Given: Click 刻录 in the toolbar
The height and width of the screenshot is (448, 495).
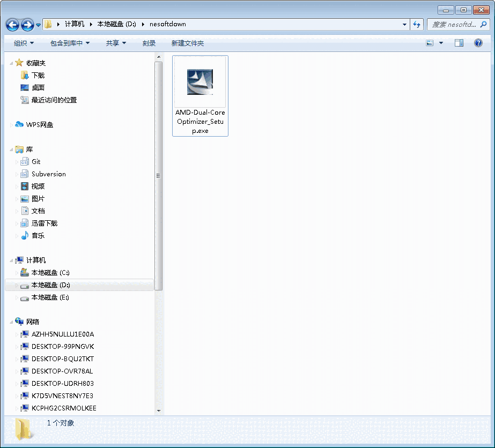Looking at the screenshot, I should click(149, 42).
